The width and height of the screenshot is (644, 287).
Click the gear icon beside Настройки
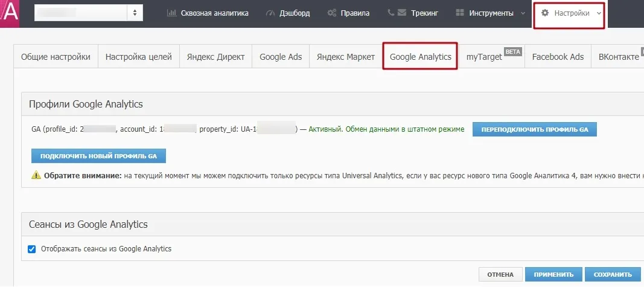545,13
